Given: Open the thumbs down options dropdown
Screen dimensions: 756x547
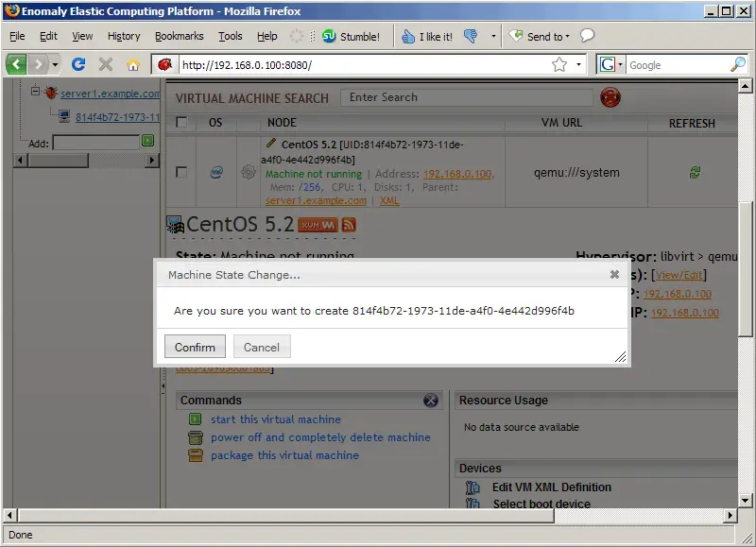Looking at the screenshot, I should point(493,36).
